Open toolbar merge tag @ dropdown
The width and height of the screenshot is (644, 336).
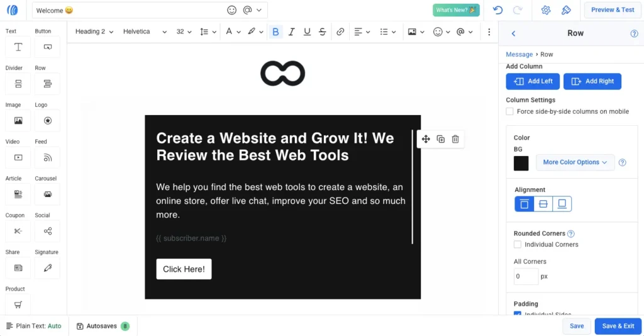coord(464,31)
